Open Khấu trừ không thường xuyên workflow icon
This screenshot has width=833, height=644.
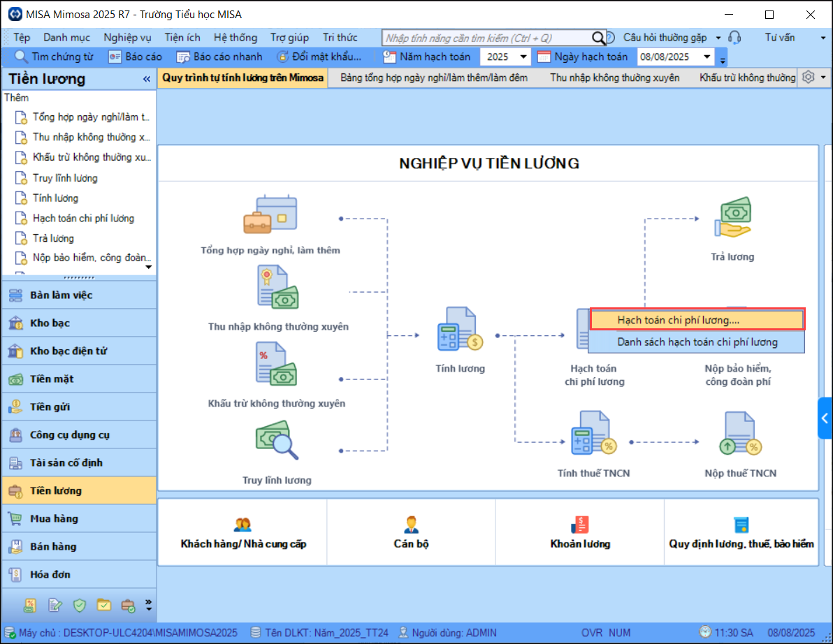pos(276,364)
